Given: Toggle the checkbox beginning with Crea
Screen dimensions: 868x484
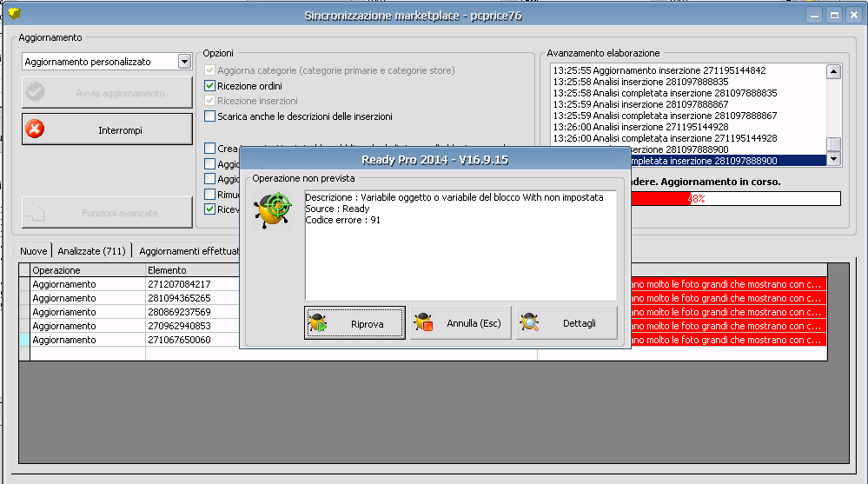Looking at the screenshot, I should (x=209, y=149).
